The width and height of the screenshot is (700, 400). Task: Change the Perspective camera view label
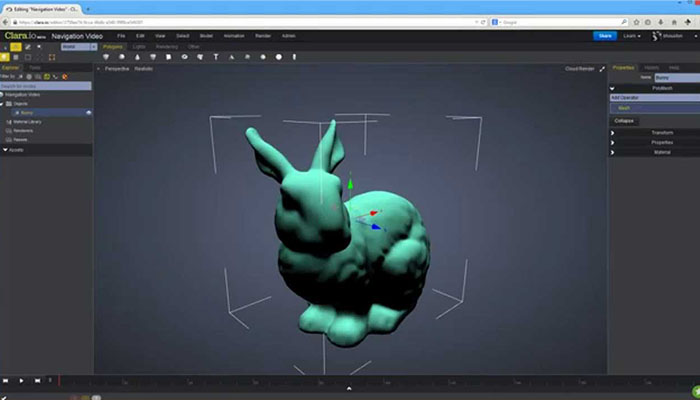pos(117,69)
